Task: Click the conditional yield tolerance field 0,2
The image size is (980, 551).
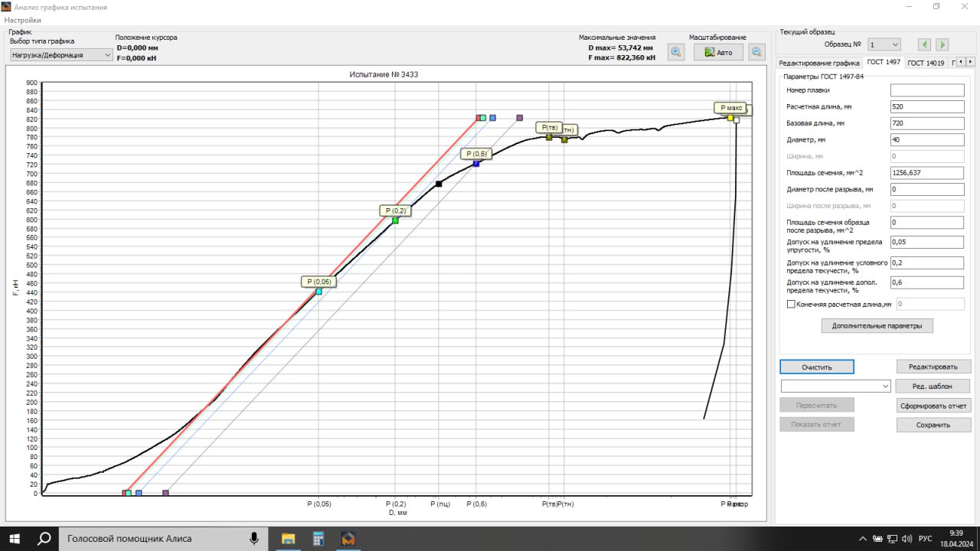Action: pos(927,262)
